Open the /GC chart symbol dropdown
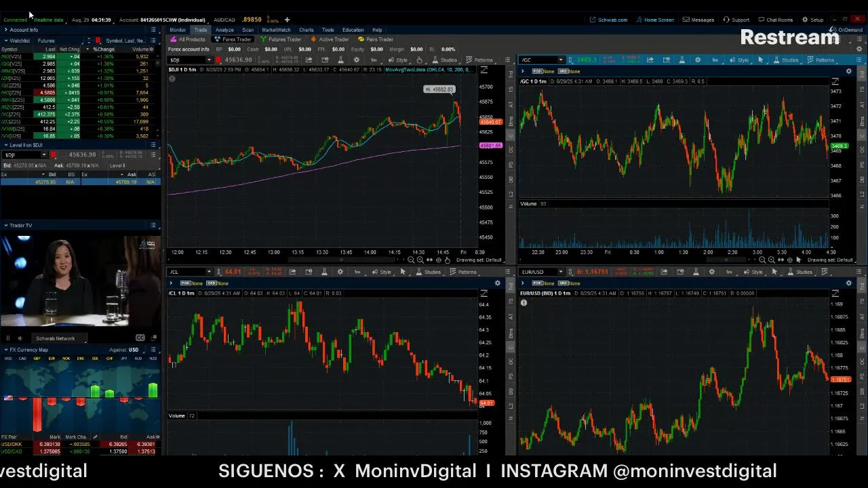 560,60
